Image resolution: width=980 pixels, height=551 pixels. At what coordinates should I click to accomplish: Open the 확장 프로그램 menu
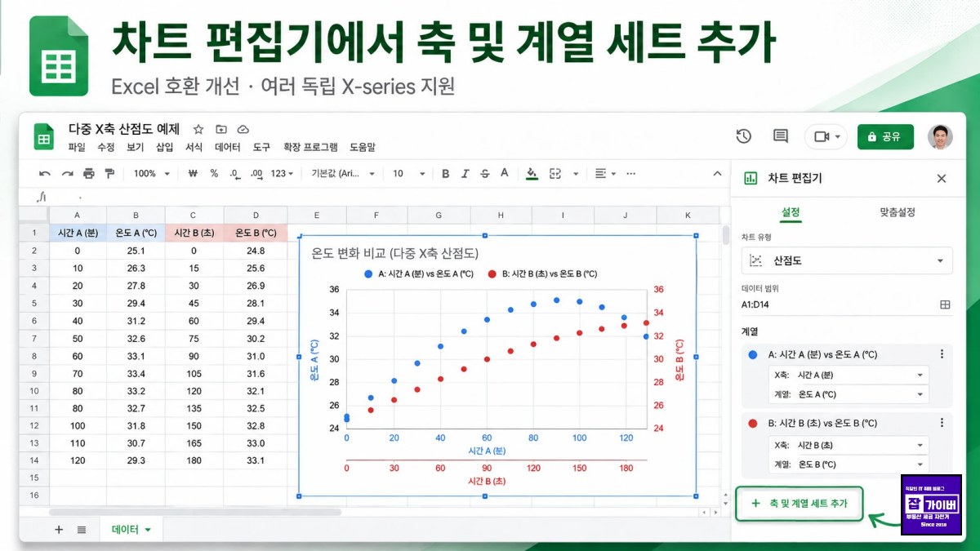pos(310,148)
